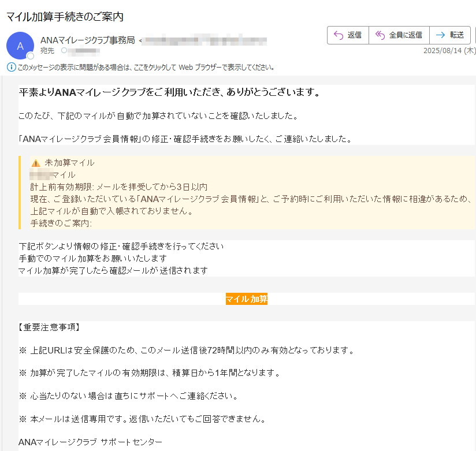Click the note 積算日から1年間となります
The image size is (476, 451).
(150, 372)
